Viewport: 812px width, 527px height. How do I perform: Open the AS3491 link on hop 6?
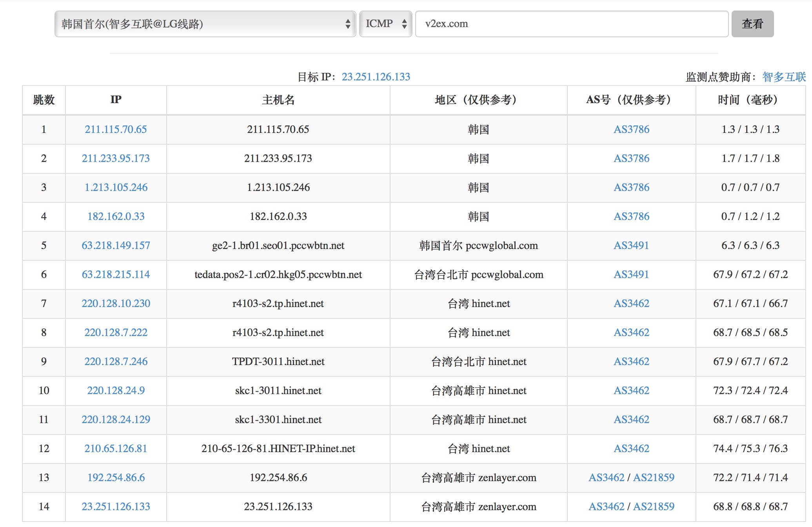(x=631, y=274)
